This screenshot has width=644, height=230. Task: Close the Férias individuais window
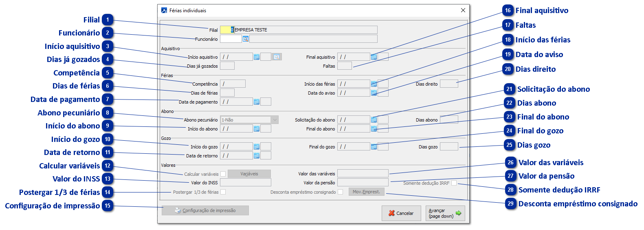[463, 10]
